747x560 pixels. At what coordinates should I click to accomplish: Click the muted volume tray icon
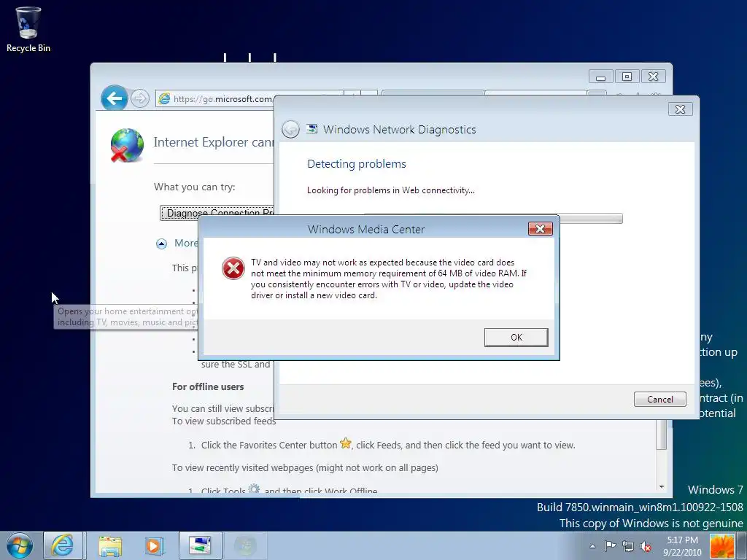pyautogui.click(x=646, y=546)
